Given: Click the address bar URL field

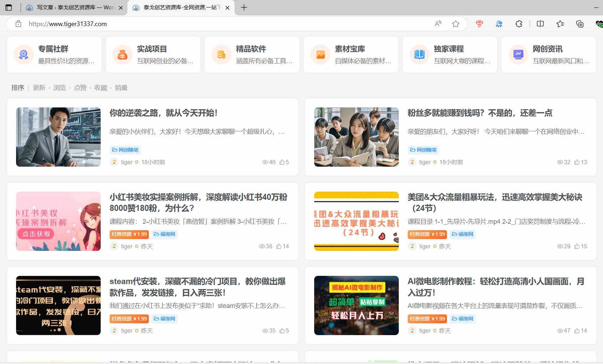Looking at the screenshot, I should tap(228, 24).
